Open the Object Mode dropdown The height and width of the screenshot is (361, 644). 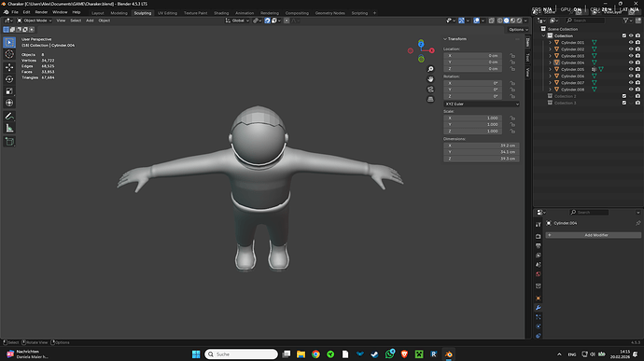35,21
